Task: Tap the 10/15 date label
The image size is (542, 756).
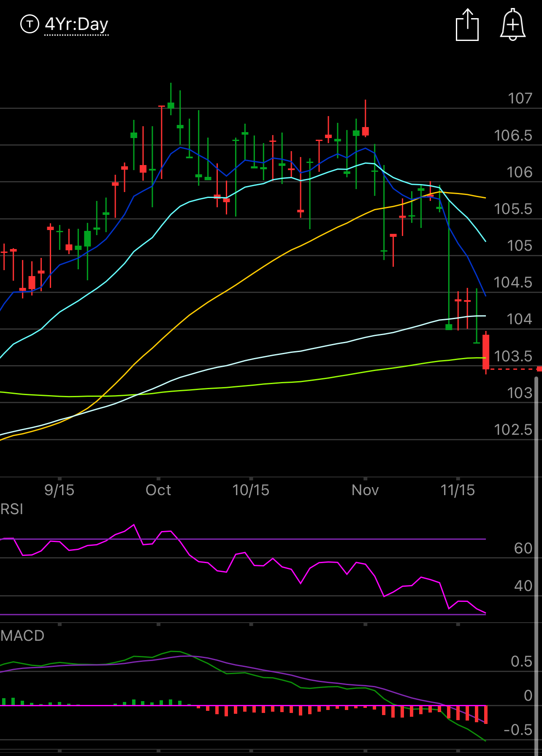Action: (251, 490)
